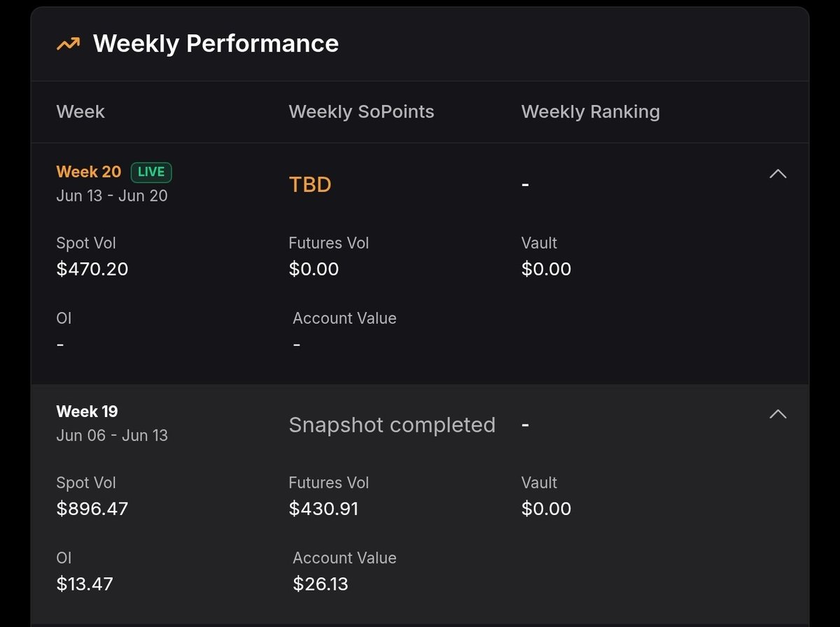This screenshot has width=840, height=627.
Task: Click the $470.20 spot volume value
Action: pyautogui.click(x=92, y=269)
